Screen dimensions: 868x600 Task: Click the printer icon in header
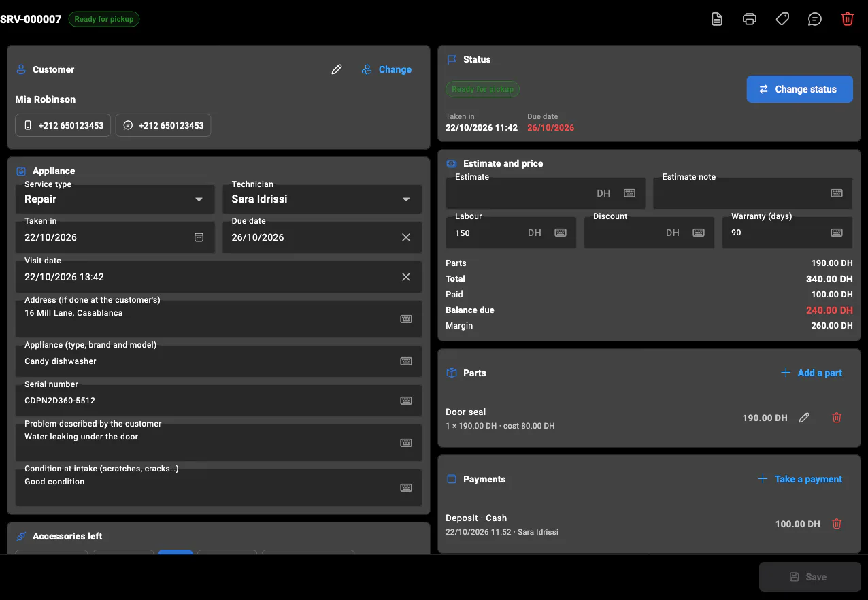750,19
